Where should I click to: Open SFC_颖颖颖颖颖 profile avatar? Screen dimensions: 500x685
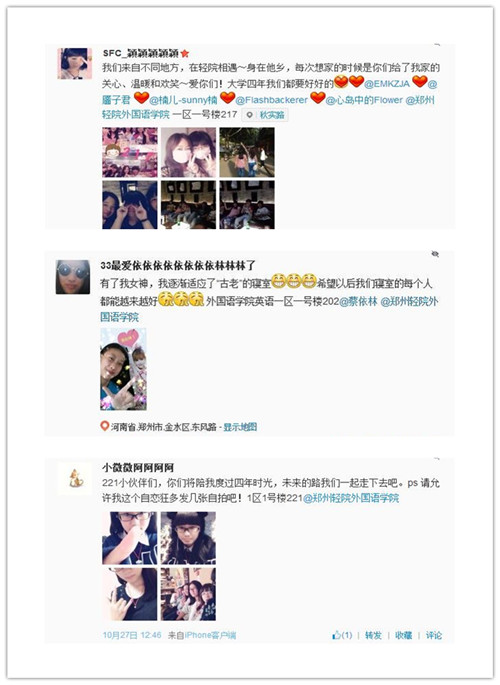coord(75,63)
